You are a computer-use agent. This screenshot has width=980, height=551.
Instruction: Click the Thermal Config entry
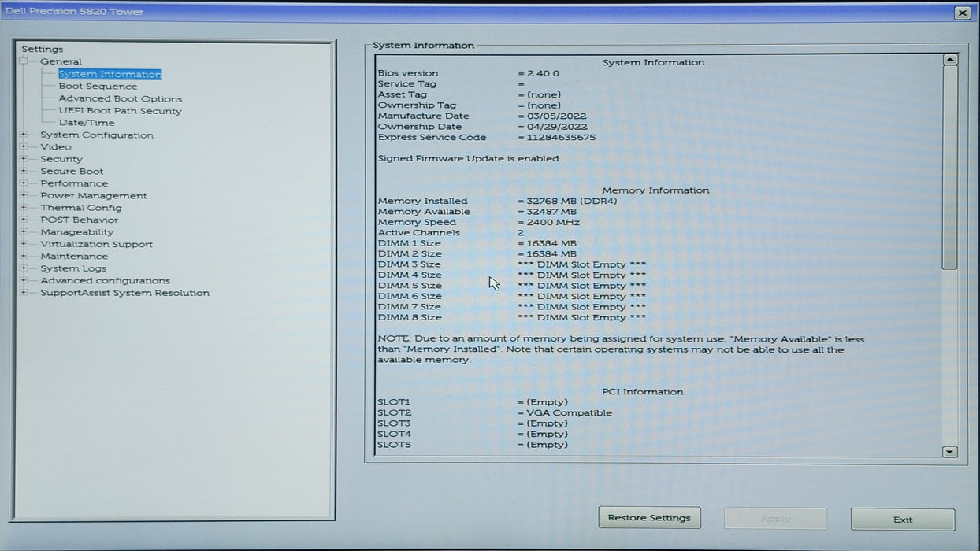(x=81, y=208)
